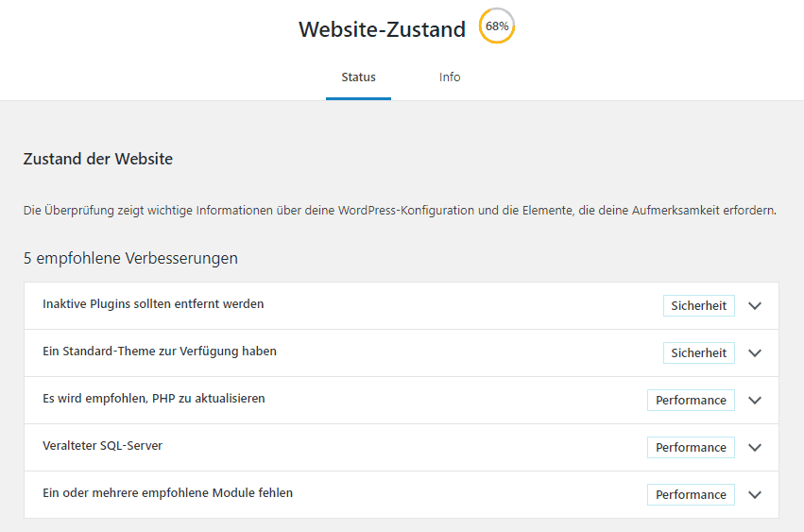Click Sicherheit badge on Standard-Theme row

(x=698, y=353)
